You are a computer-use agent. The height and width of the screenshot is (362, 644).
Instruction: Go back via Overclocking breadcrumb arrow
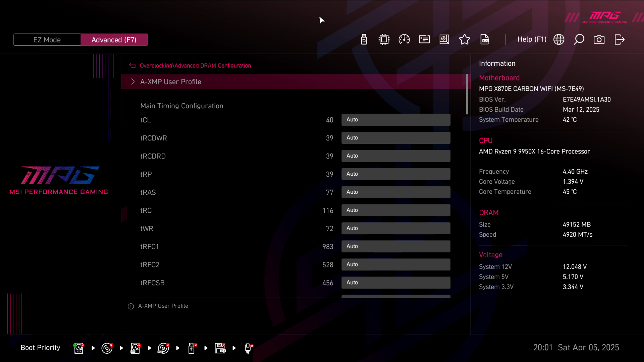[x=132, y=66]
